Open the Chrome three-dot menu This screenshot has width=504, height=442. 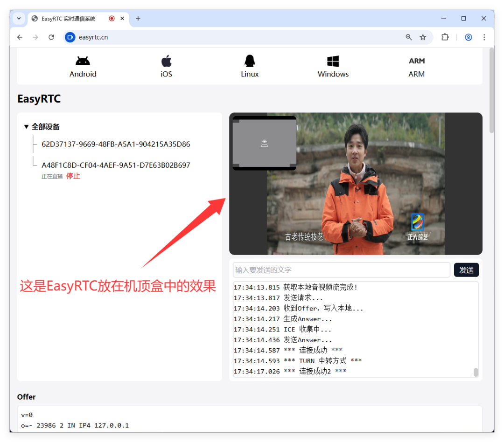tap(484, 37)
